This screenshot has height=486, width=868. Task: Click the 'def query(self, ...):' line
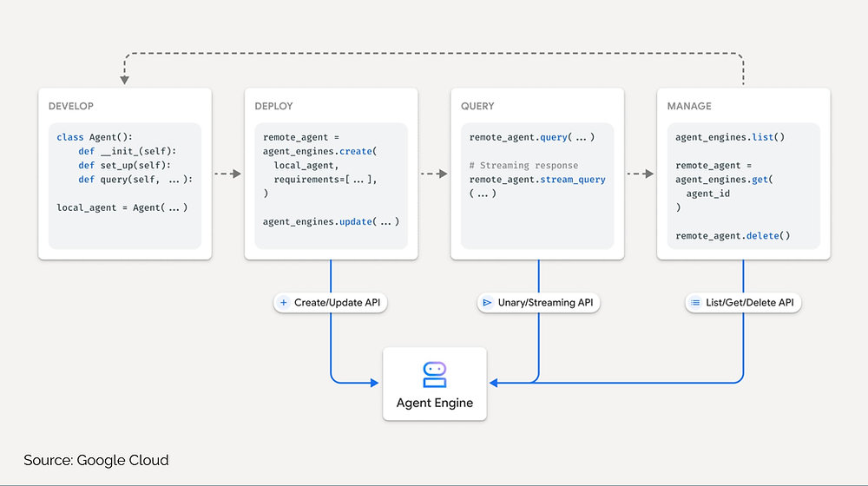tap(135, 180)
